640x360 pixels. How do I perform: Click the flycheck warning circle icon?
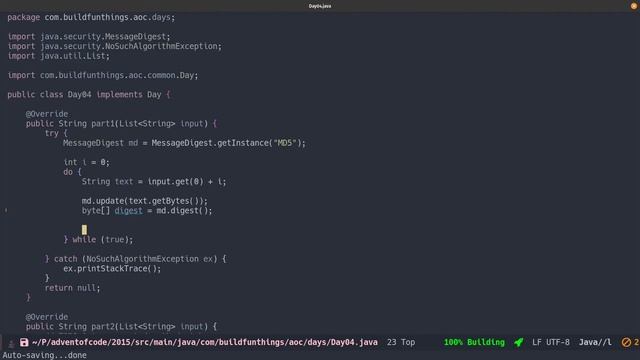click(x=626, y=342)
